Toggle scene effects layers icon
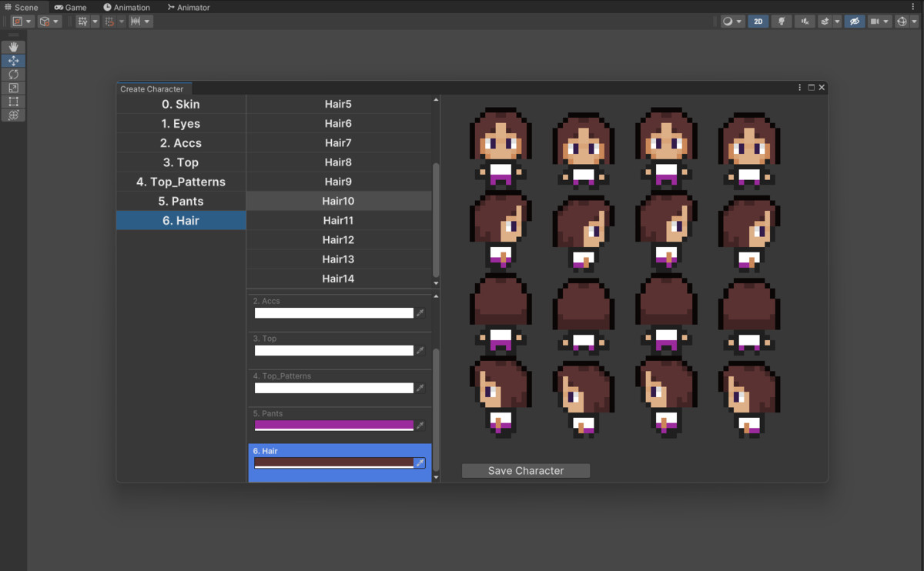 825,22
